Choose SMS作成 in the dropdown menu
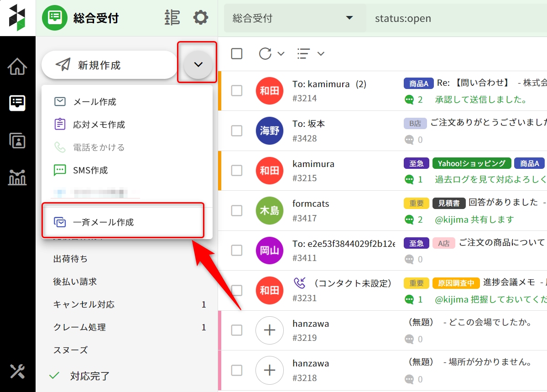 90,170
